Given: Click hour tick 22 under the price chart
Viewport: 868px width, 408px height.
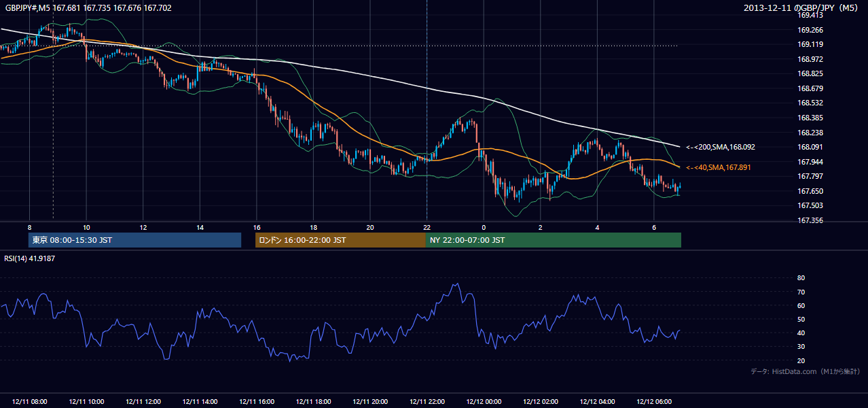Looking at the screenshot, I should tap(427, 227).
